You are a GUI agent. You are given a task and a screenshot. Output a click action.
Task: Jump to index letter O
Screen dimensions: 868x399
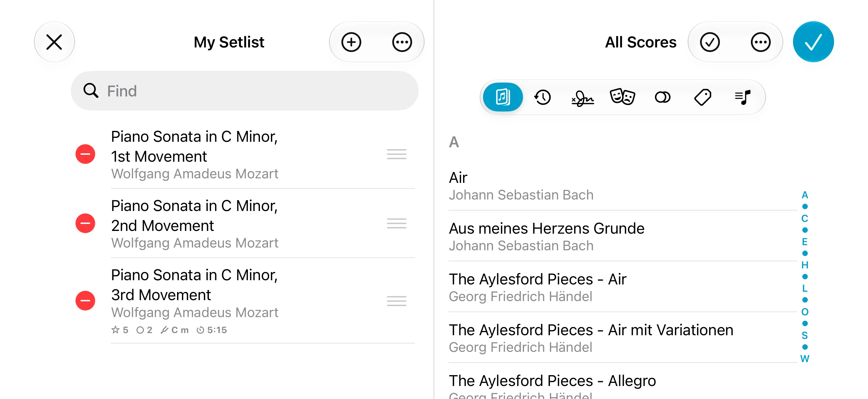point(805,312)
